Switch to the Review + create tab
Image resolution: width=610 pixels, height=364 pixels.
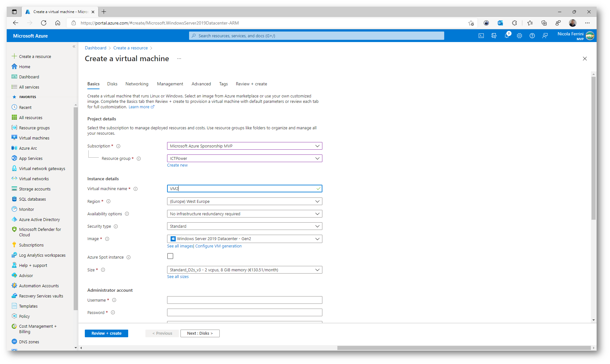(251, 84)
